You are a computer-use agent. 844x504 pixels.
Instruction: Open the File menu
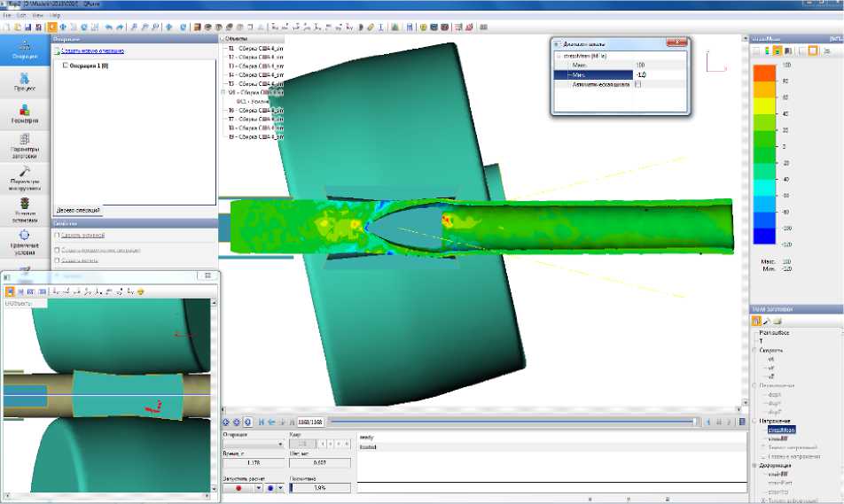7,16
